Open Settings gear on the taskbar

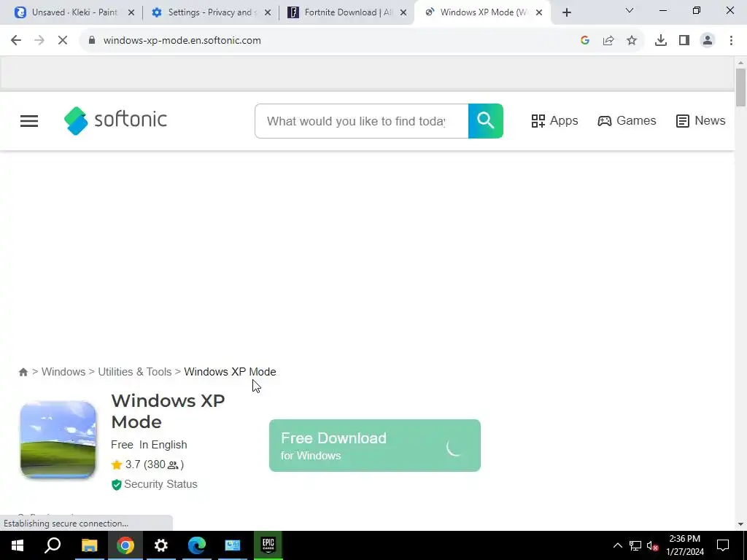point(161,545)
